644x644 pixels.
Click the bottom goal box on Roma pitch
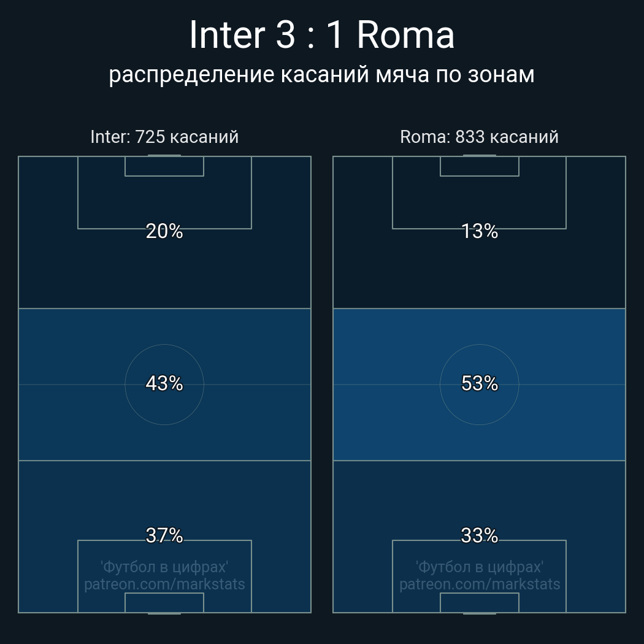[479, 602]
